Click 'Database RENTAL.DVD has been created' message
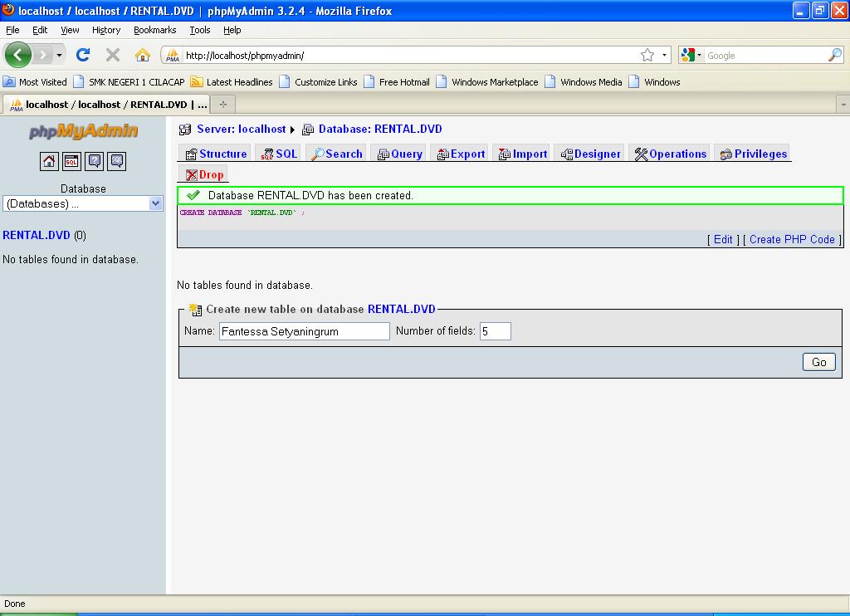 coord(310,195)
